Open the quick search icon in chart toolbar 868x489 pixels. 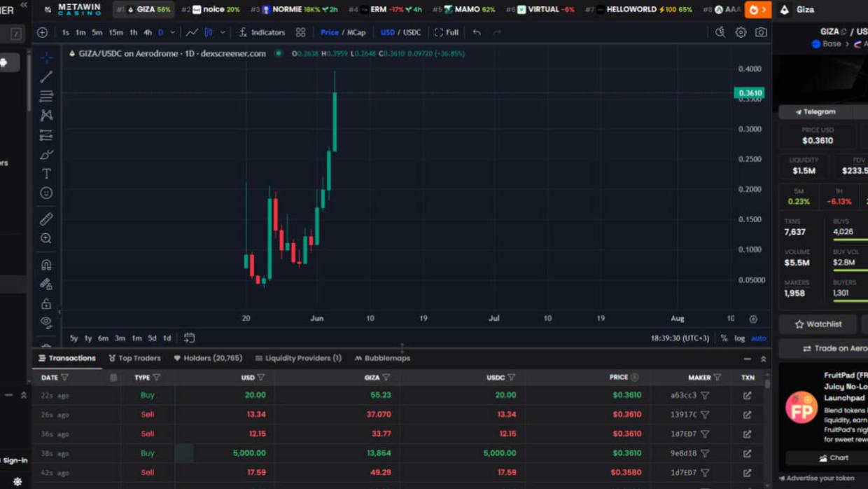[720, 32]
